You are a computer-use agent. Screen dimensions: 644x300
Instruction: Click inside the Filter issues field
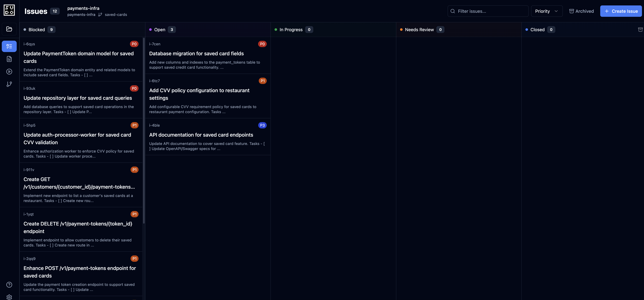[x=487, y=11]
